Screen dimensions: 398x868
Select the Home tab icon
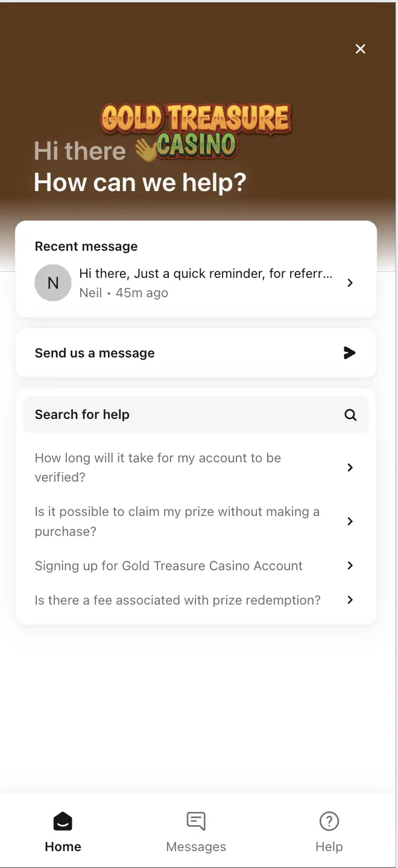pyautogui.click(x=63, y=822)
